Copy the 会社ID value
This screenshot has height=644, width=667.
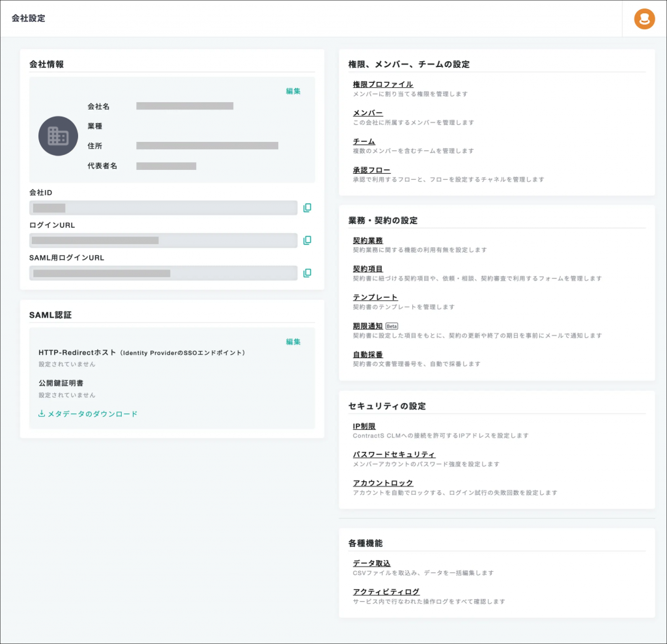tap(307, 208)
